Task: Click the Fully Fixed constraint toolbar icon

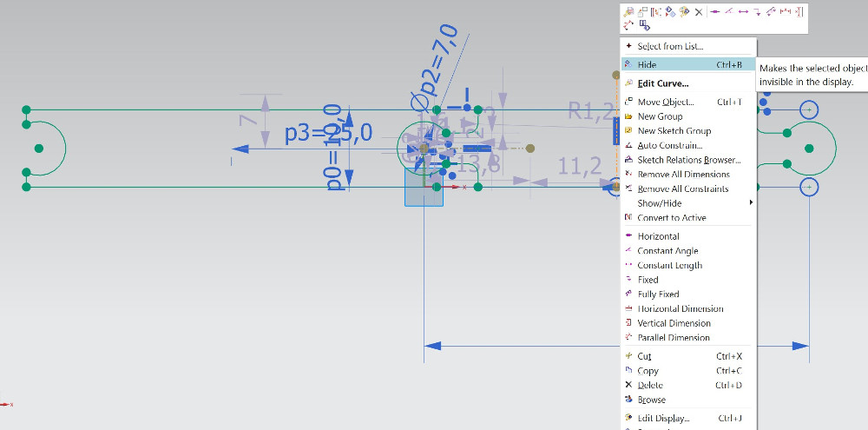Action: coord(771,11)
